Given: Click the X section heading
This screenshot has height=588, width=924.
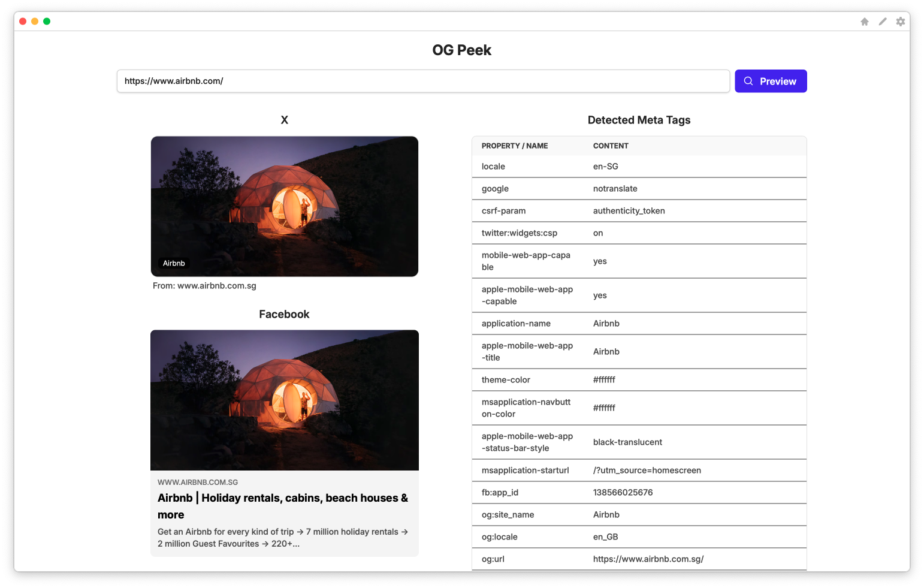Looking at the screenshot, I should [x=284, y=120].
